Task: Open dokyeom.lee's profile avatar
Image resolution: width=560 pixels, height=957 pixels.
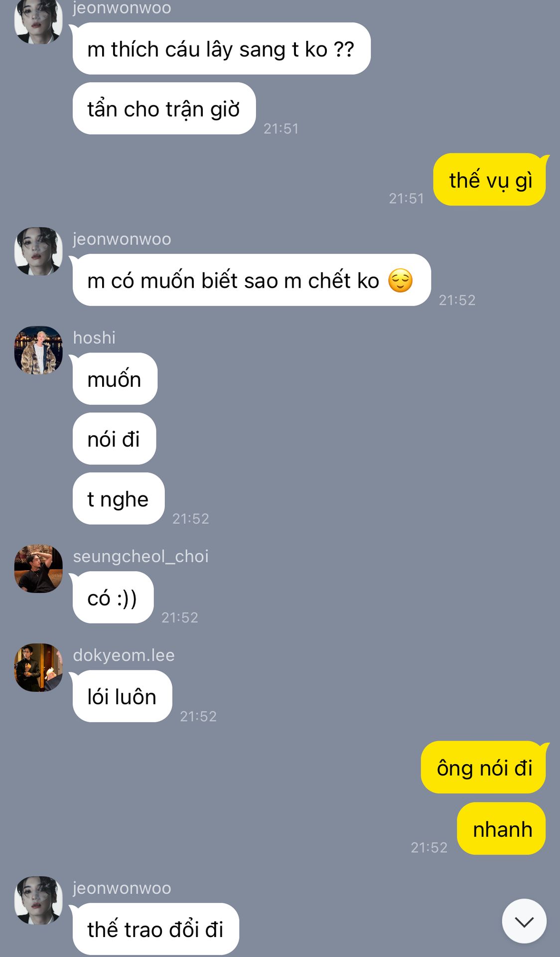Action: [38, 667]
